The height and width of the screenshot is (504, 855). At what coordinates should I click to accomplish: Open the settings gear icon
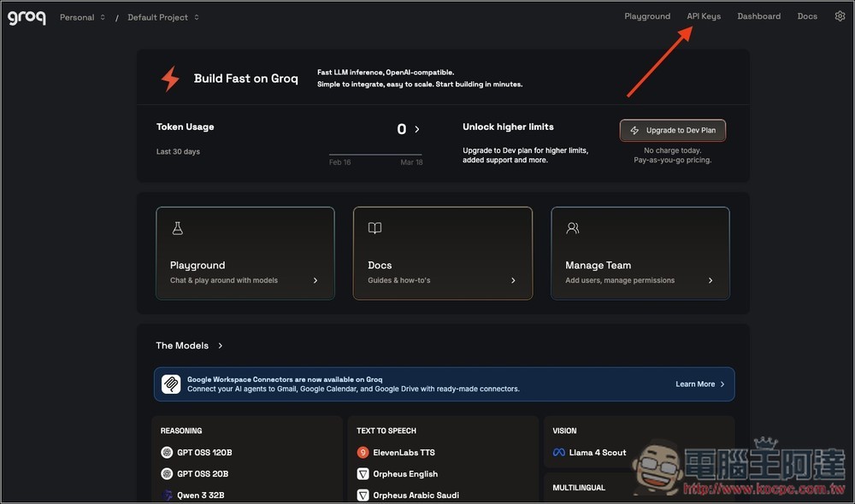pos(840,16)
